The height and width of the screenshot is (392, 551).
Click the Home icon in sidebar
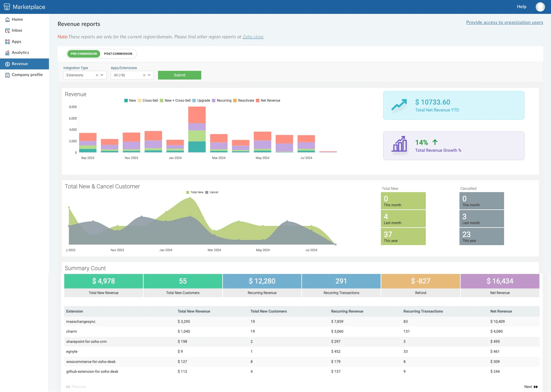click(x=7, y=20)
